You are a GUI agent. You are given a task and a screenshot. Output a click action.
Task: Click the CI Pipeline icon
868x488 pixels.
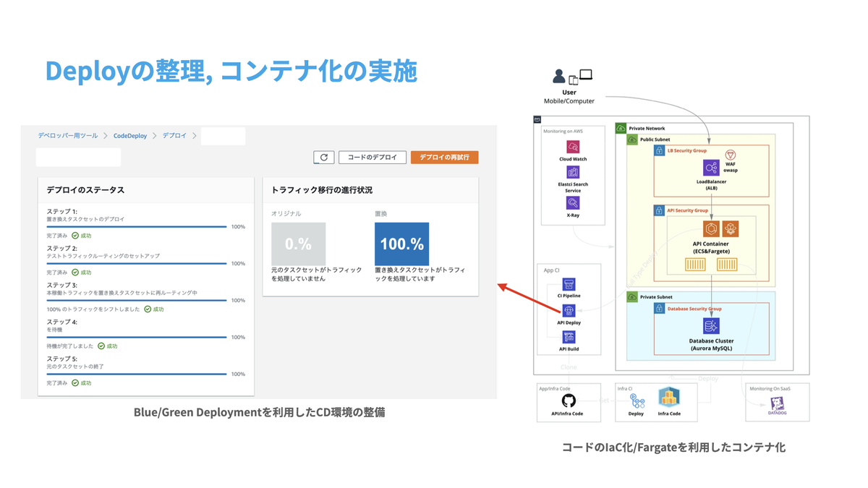[x=569, y=285]
